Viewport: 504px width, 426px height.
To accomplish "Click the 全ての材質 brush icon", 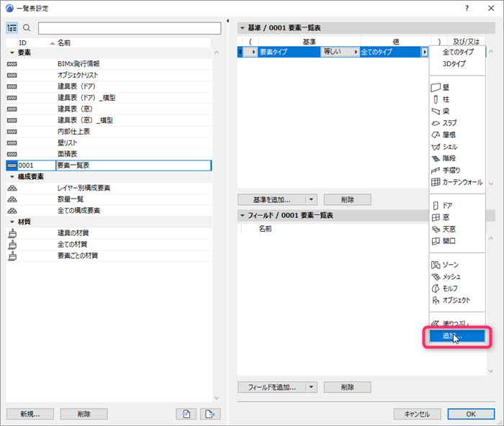I will pyautogui.click(x=12, y=245).
